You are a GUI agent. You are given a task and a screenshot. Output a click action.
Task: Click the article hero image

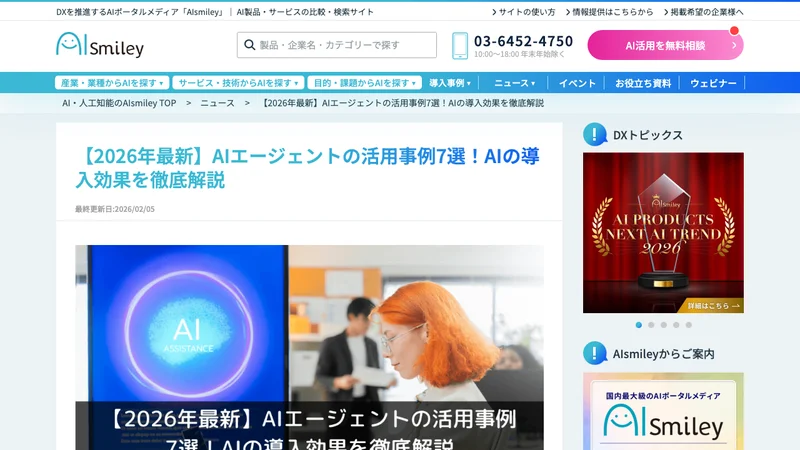[x=309, y=347]
